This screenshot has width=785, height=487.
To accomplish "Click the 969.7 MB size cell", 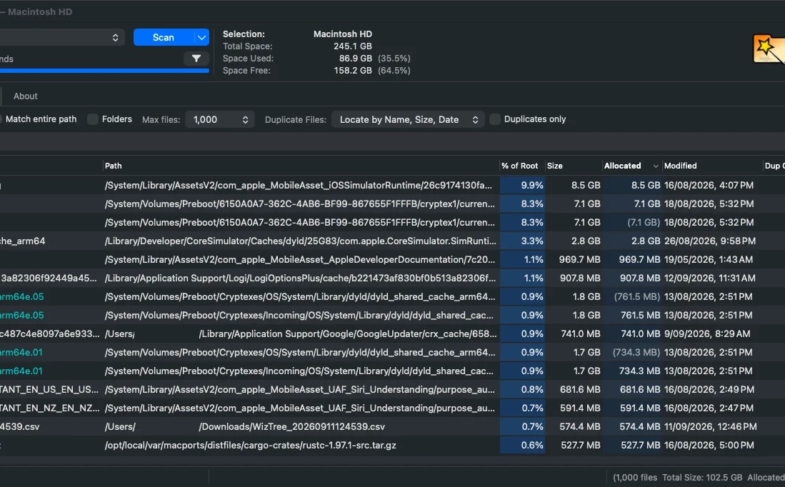I will pos(579,259).
